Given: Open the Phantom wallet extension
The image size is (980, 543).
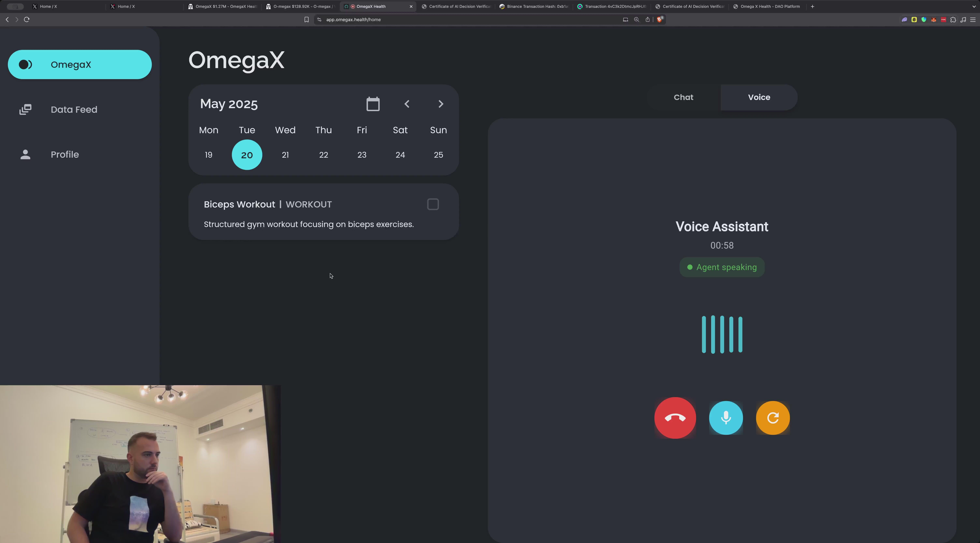Looking at the screenshot, I should click(904, 20).
